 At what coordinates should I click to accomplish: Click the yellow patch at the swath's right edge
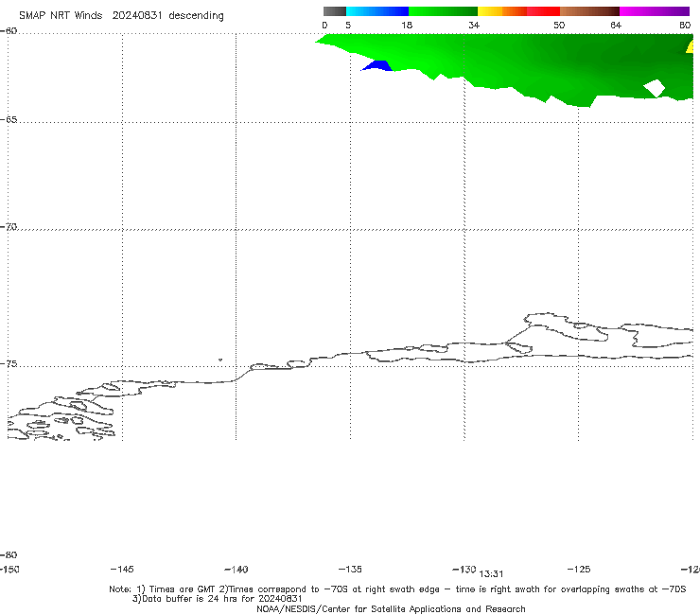pos(690,46)
